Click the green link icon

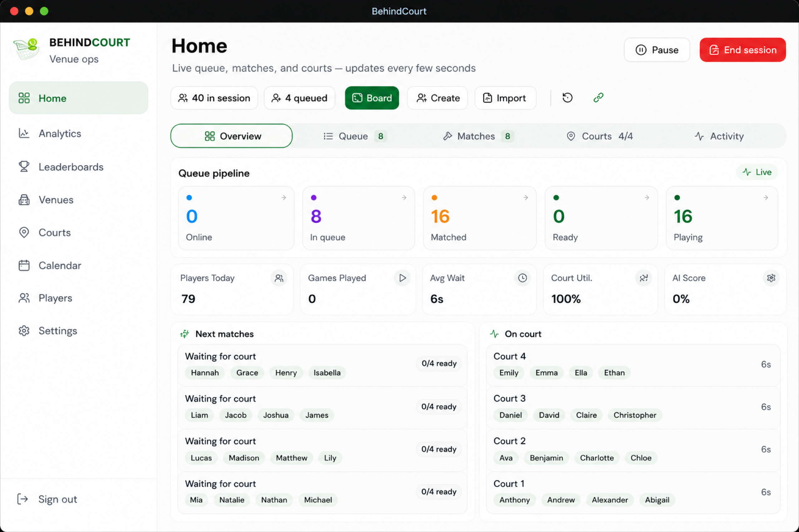click(598, 98)
